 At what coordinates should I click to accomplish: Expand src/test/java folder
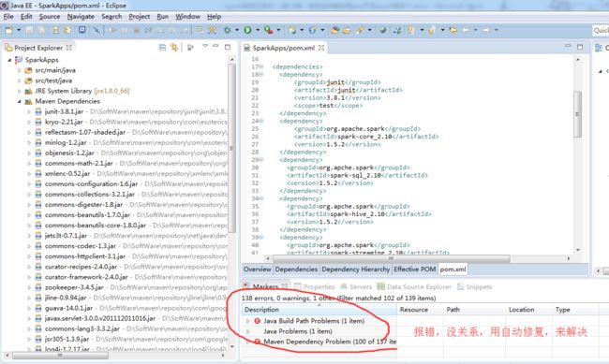click(x=19, y=80)
